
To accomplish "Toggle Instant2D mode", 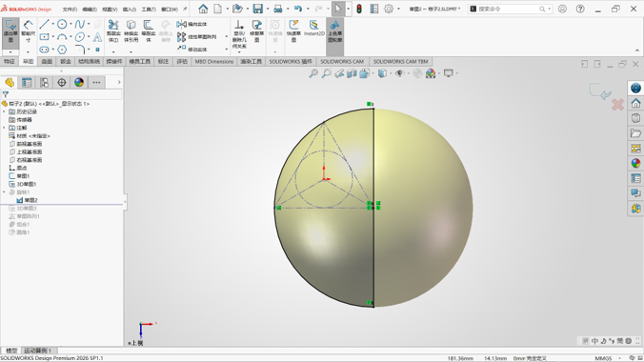I will coord(314,29).
